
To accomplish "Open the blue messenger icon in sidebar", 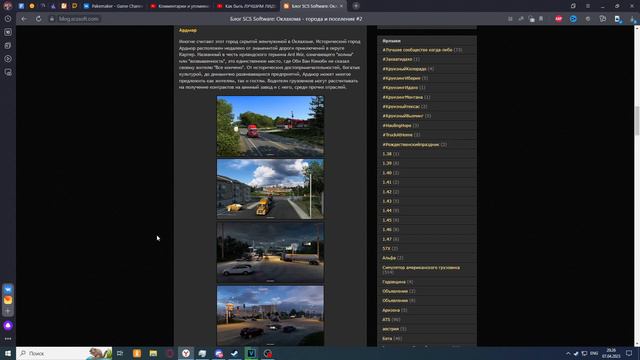I will [8, 289].
